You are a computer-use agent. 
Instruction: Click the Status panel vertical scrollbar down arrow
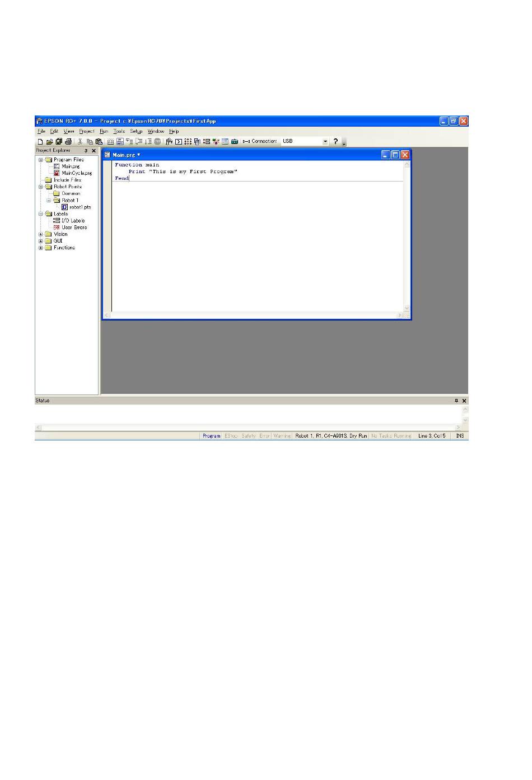(x=465, y=420)
